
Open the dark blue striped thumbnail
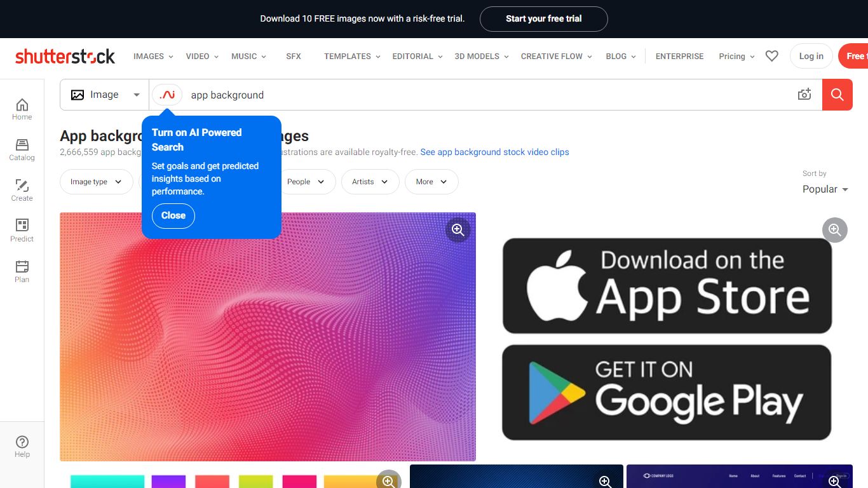[x=517, y=477]
